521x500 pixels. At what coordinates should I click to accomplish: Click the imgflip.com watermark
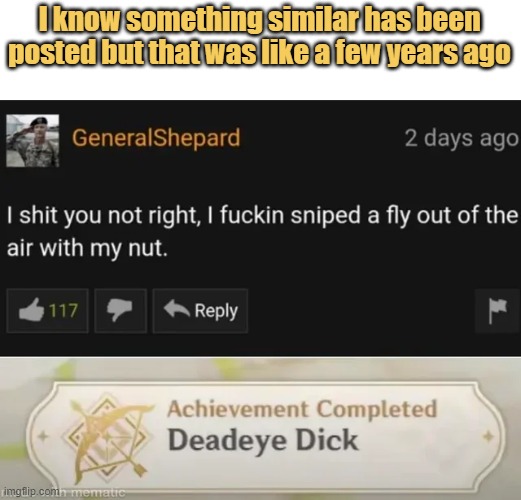(32, 492)
